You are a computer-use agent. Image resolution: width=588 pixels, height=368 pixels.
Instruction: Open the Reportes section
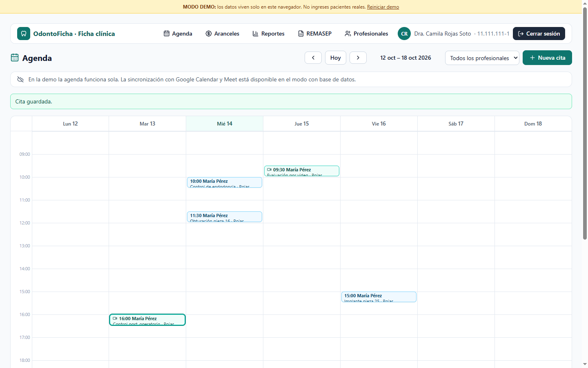tap(268, 34)
